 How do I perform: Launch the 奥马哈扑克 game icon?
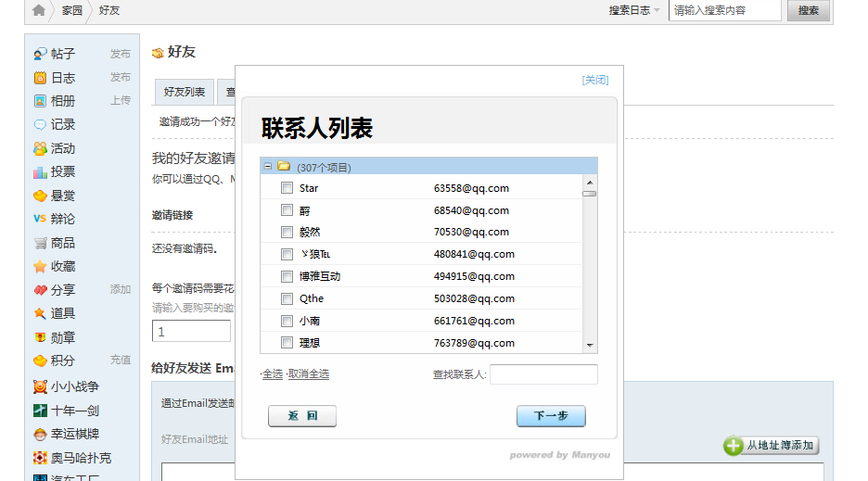coord(40,458)
